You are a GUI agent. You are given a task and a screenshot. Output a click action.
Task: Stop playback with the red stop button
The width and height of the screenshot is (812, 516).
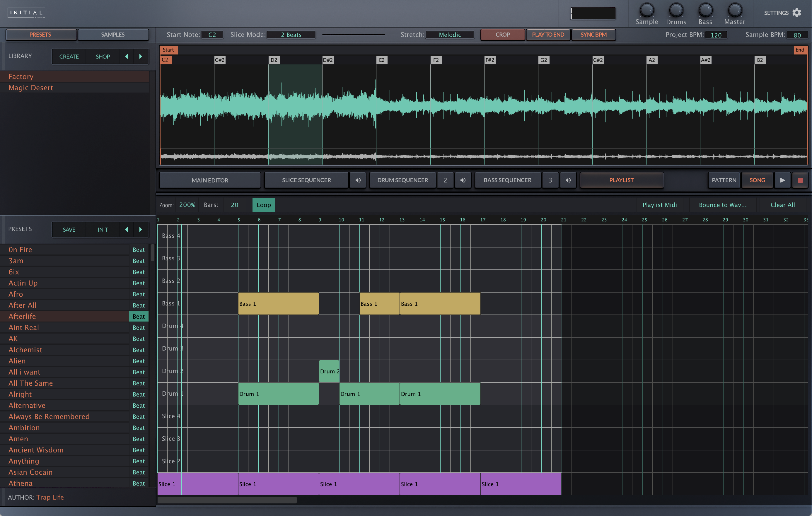[x=800, y=180]
